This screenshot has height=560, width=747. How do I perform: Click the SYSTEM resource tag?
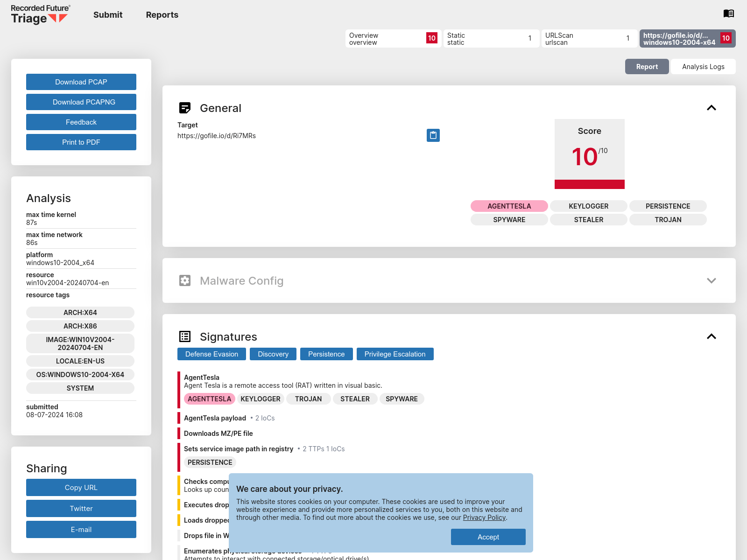pos(80,388)
